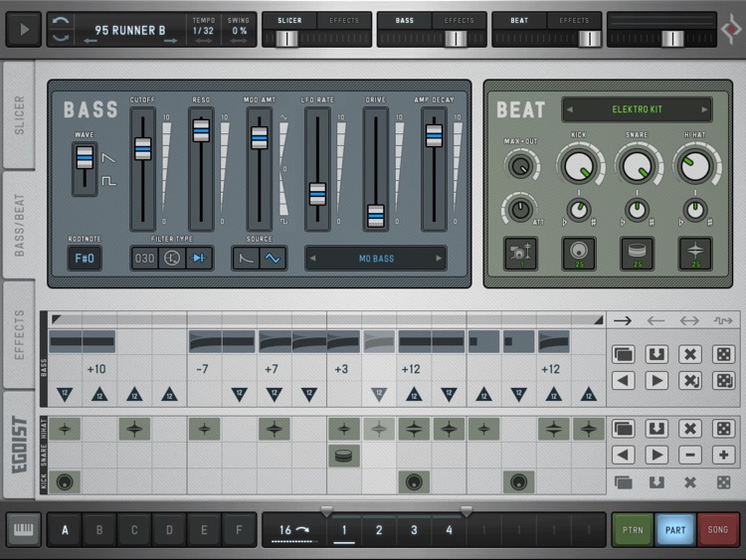This screenshot has height=560, width=746.
Task: Switch to pattern bank B
Action: (x=99, y=529)
